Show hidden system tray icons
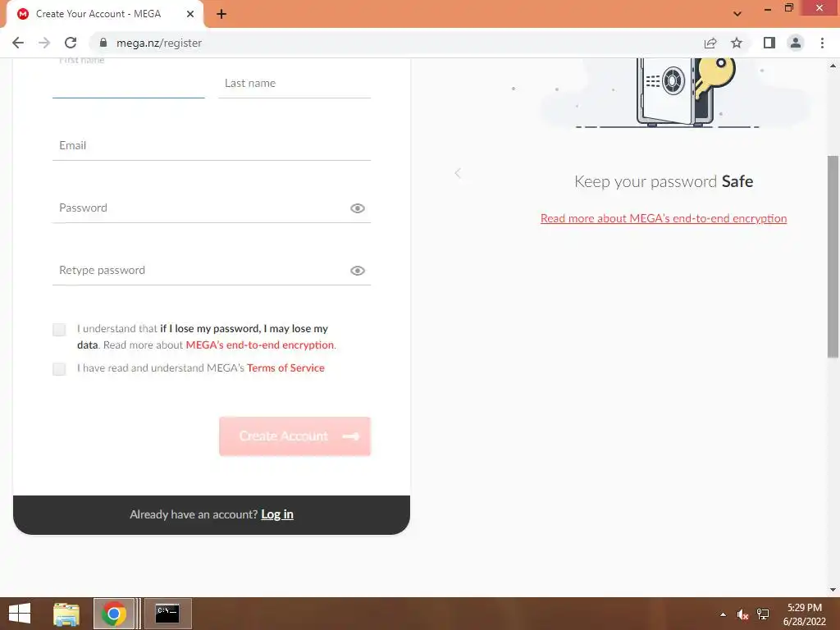Image resolution: width=840 pixels, height=630 pixels. (724, 614)
